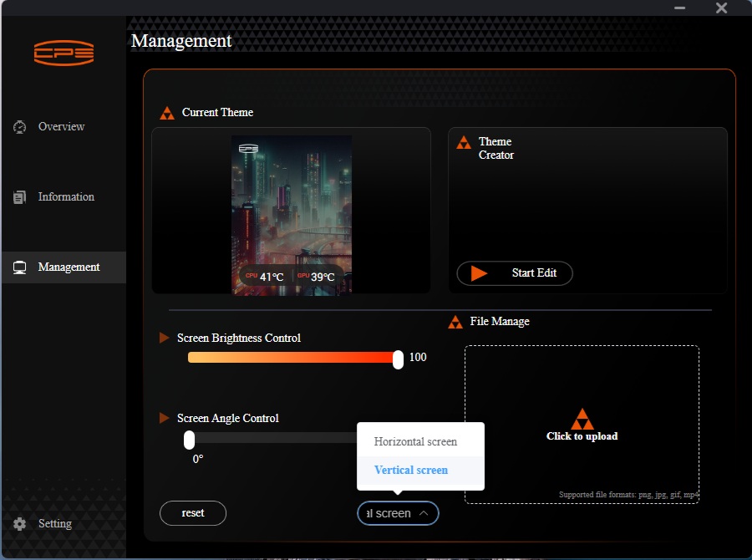
Task: Choose Vertical screen option
Action: click(420, 471)
